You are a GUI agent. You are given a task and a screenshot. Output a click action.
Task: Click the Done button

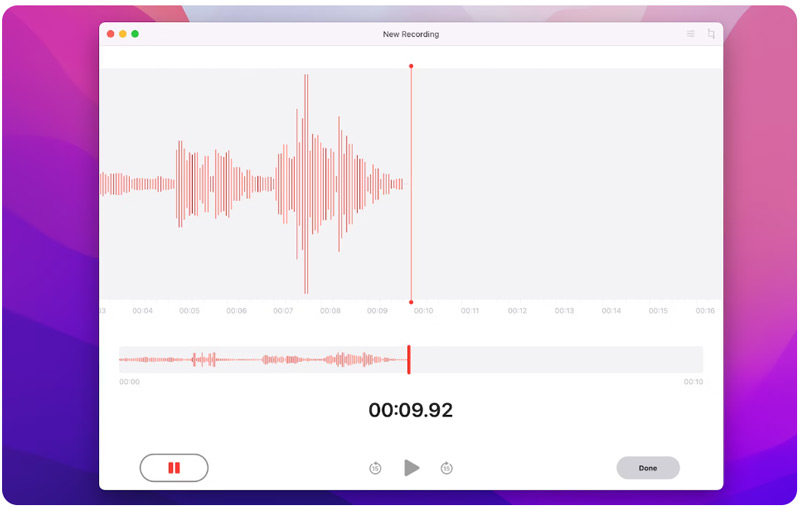[648, 468]
